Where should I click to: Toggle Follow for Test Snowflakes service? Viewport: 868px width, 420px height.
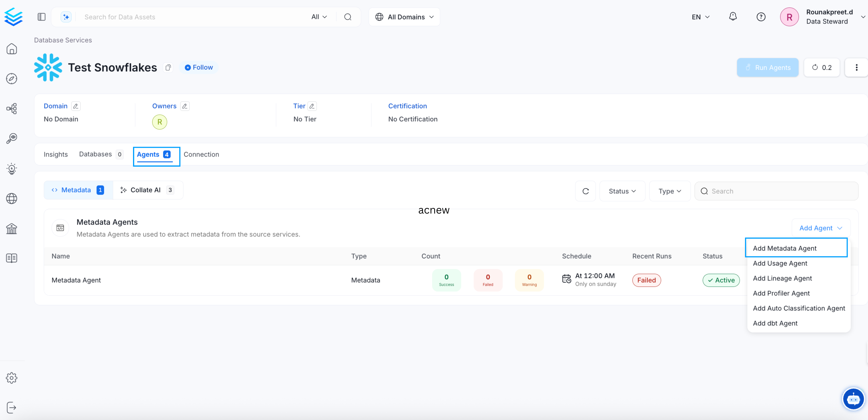(x=199, y=67)
